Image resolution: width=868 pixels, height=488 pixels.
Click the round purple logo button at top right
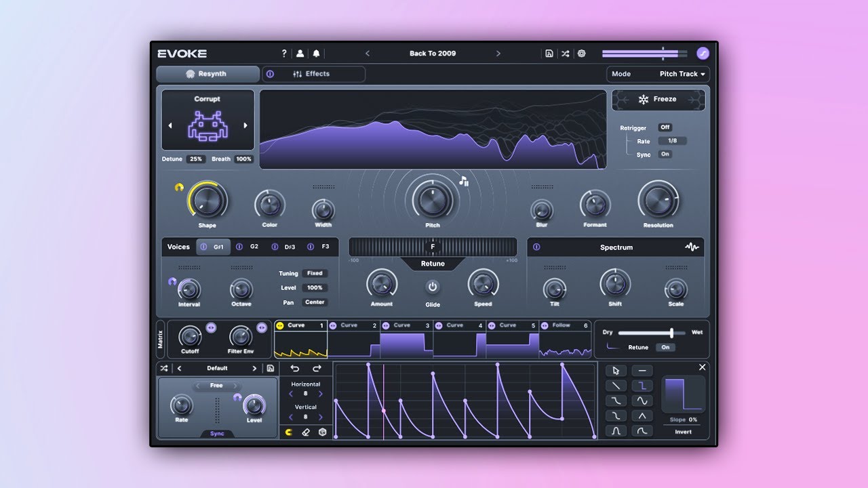click(x=703, y=54)
